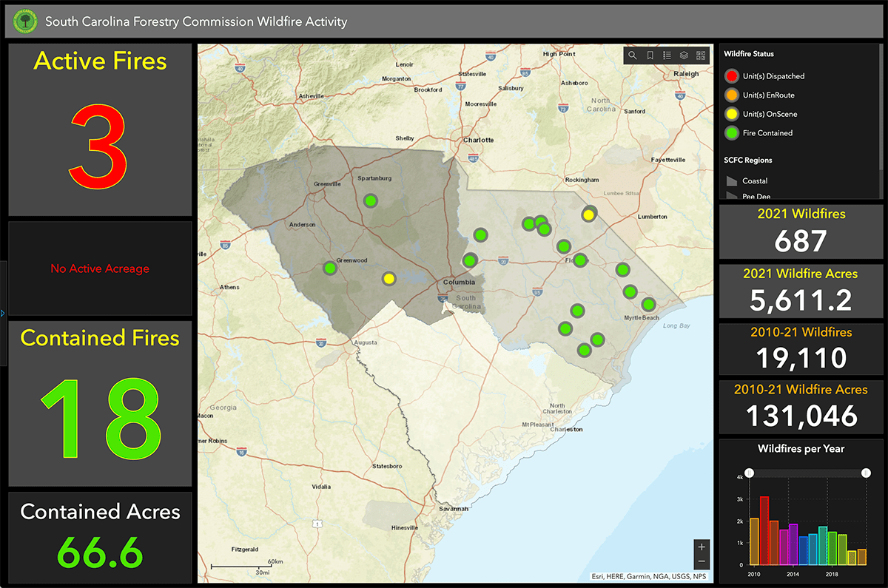Open the Basemap Gallery tool

(x=702, y=55)
